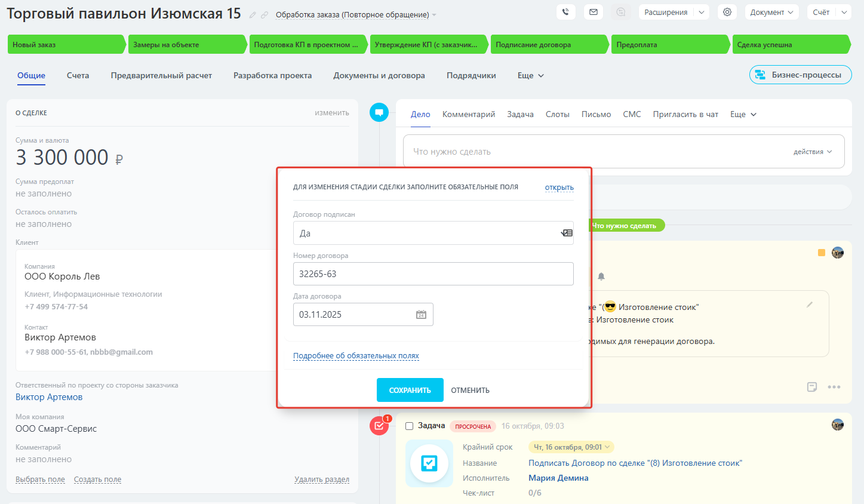This screenshot has width=864, height=504.
Task: Click the Номер договора input field
Action: (x=433, y=274)
